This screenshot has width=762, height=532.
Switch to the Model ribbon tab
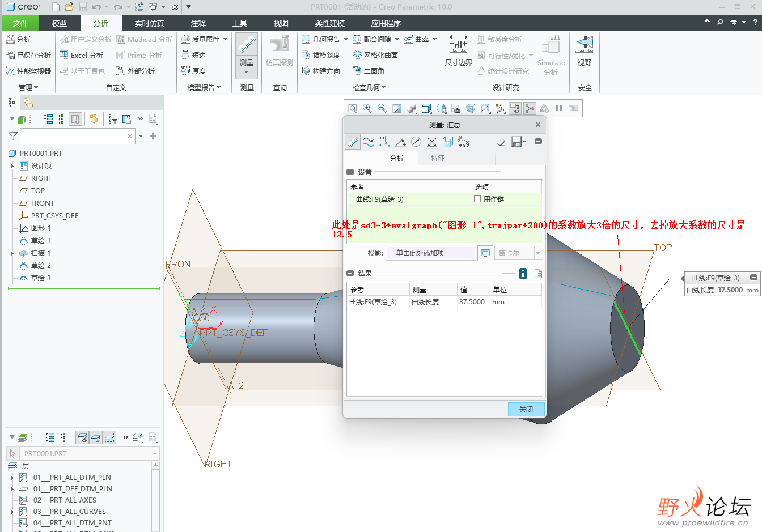(x=59, y=23)
